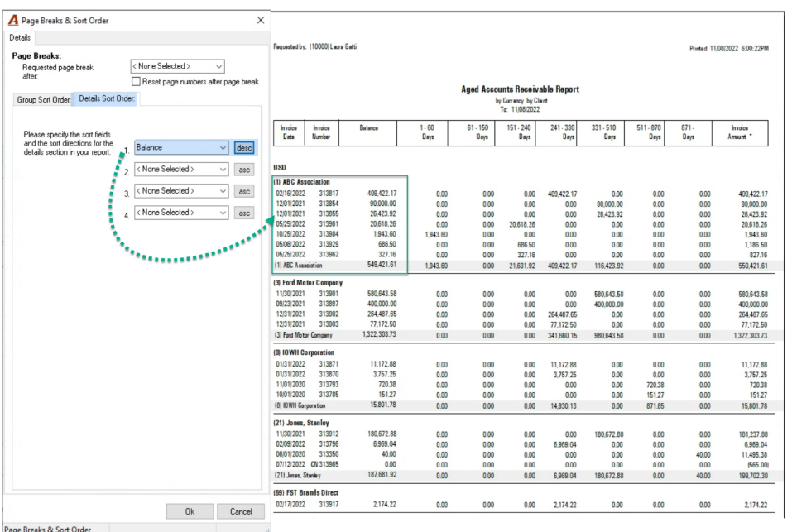Click invoice number 313917 under FST Brands
The image size is (792, 532).
click(329, 504)
